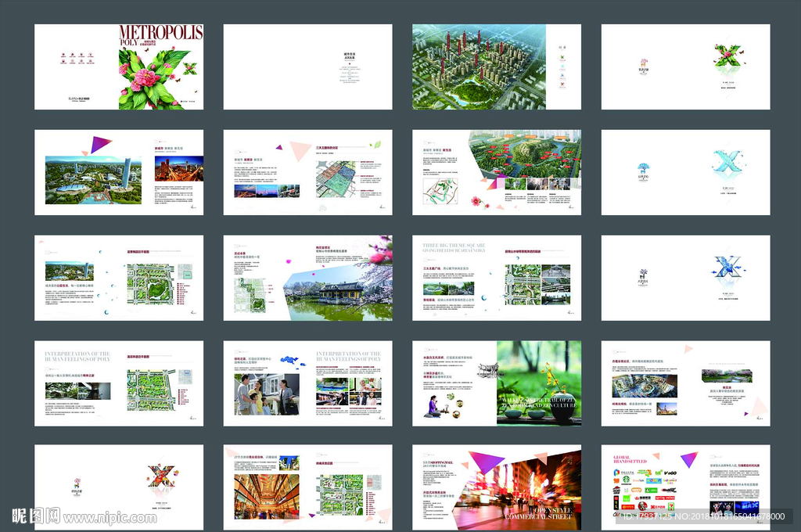801x532 pixels.
Task: Open the shopping mall interior photo
Action: tap(266, 496)
